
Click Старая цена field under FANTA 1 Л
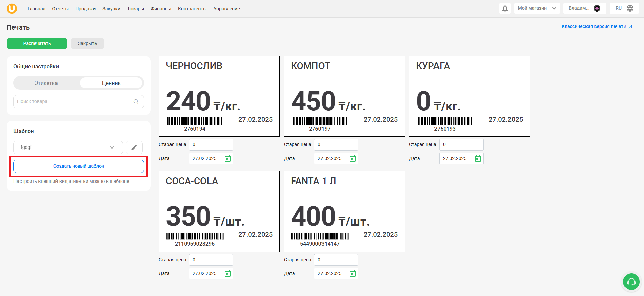coord(336,260)
